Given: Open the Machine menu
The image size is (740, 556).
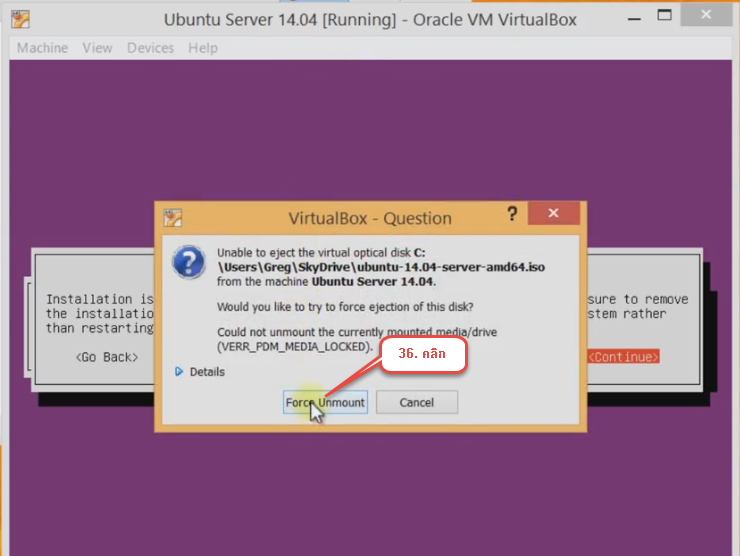Looking at the screenshot, I should click(42, 48).
